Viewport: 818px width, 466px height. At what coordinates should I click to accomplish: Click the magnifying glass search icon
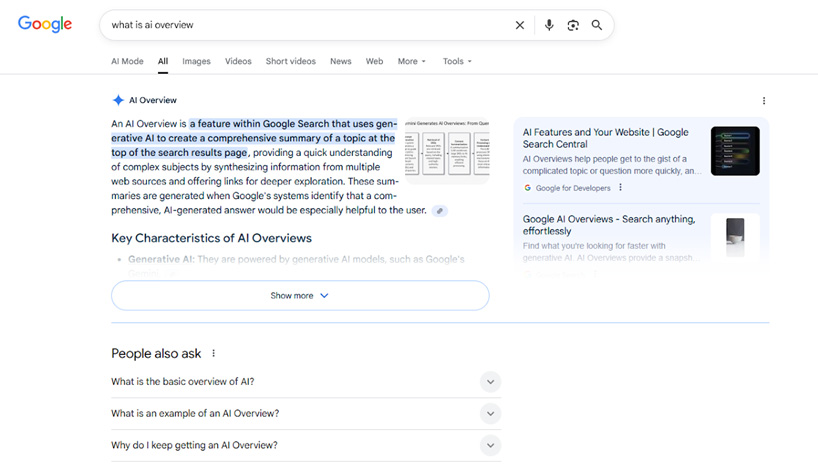pos(597,25)
